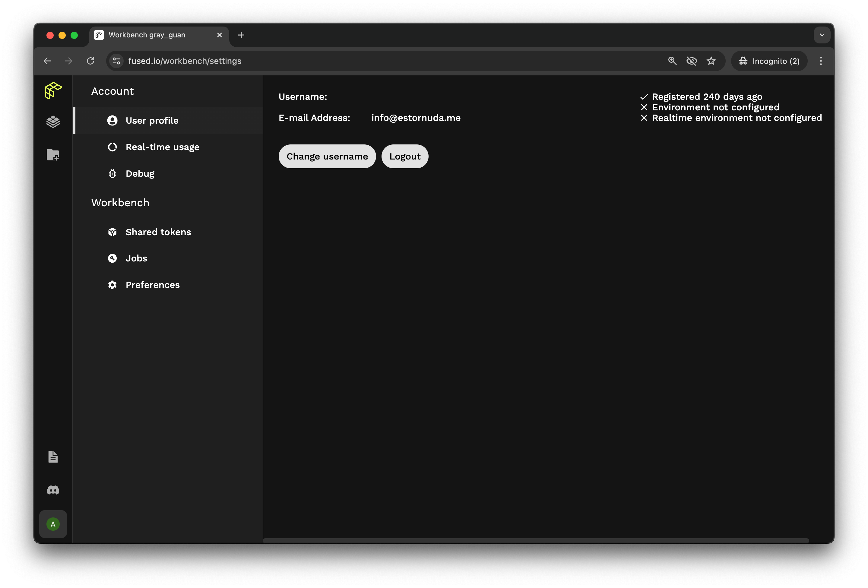Click the zoom magnifier icon in address bar
Screen dimensions: 868x588
tap(672, 61)
